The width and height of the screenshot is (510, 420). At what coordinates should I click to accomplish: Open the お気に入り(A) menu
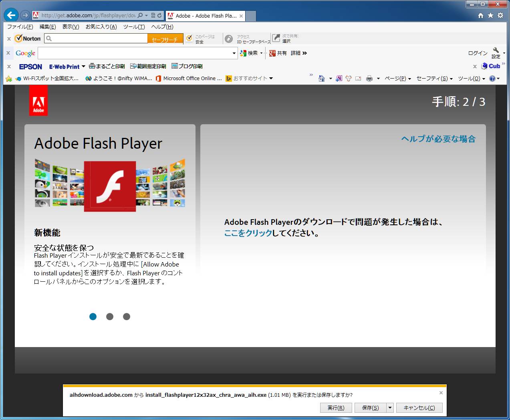[101, 27]
